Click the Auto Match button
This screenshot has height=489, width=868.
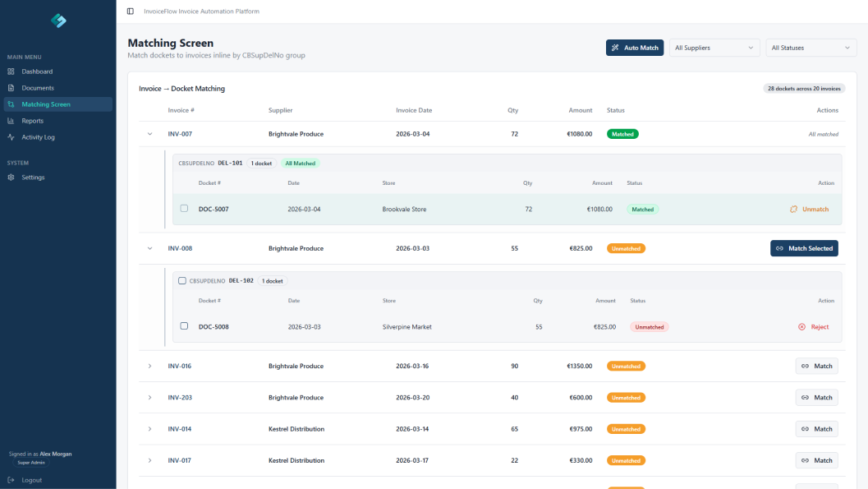[x=635, y=48]
